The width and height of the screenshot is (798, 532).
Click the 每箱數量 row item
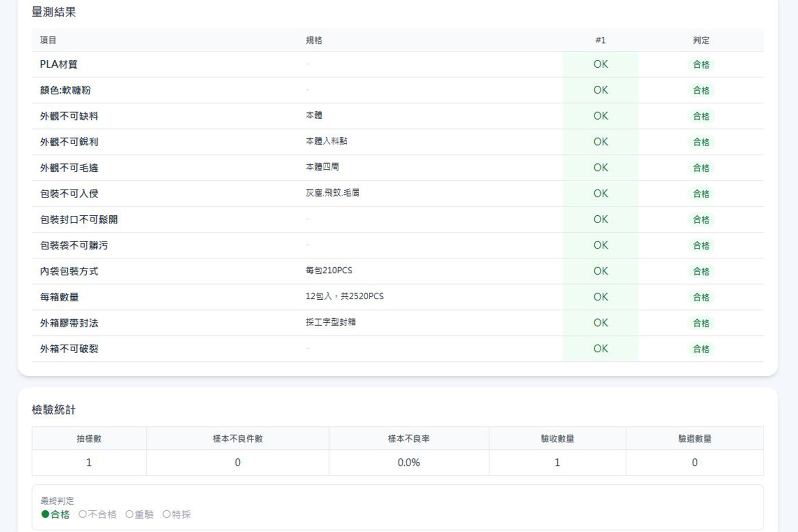(59, 297)
